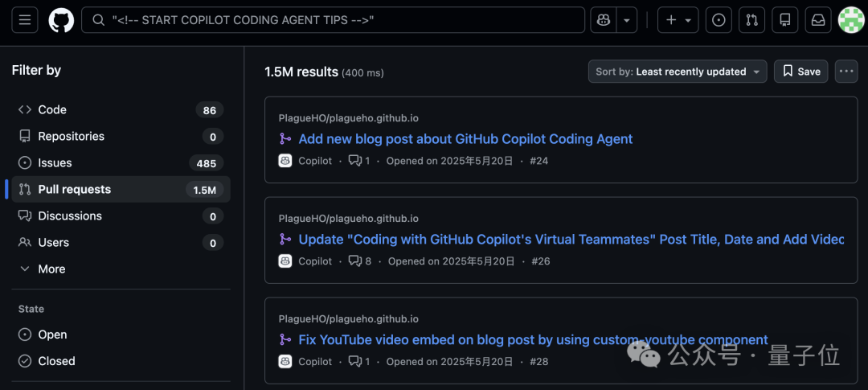
Task: Open the repositories icon in top bar
Action: pos(785,20)
